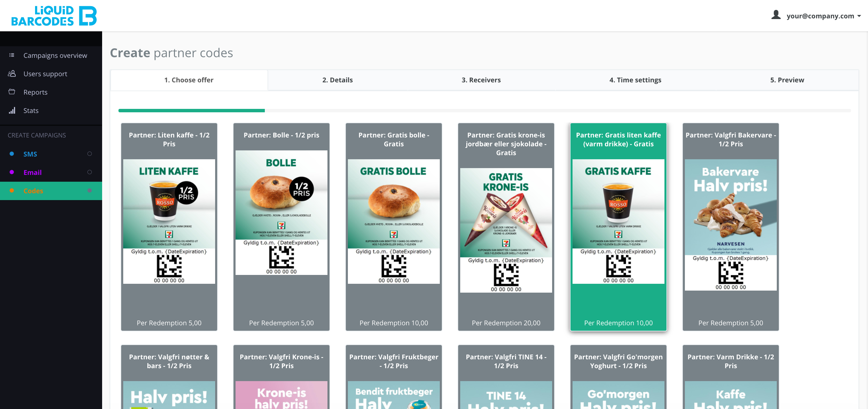Click the 1/2 PRIS badge on Bolle

tap(302, 189)
